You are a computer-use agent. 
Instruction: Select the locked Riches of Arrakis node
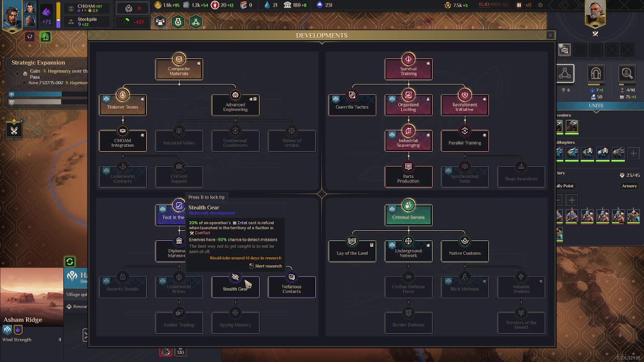coord(292,141)
